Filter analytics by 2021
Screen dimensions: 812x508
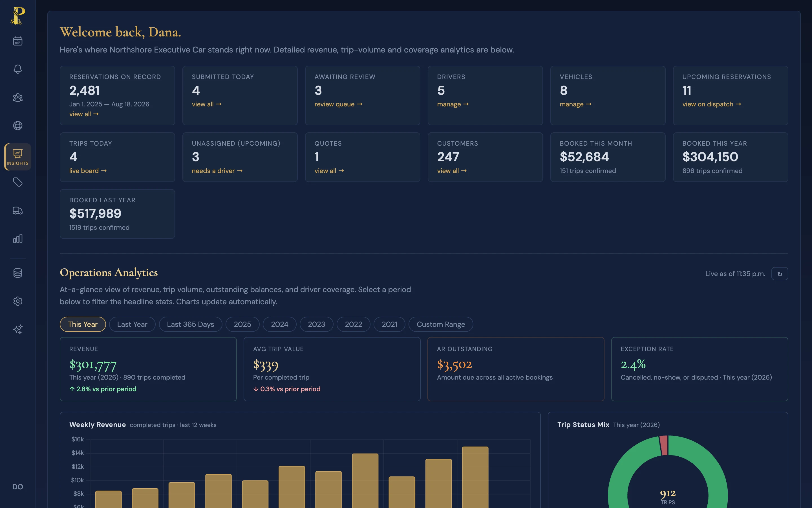pyautogui.click(x=389, y=324)
